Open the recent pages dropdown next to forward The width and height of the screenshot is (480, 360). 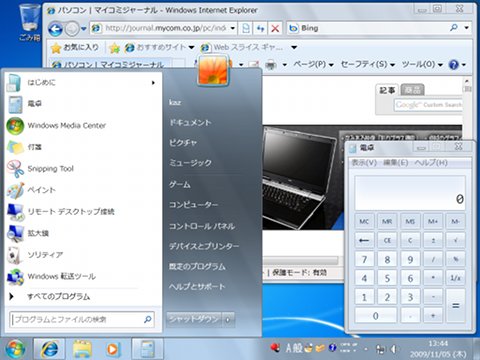click(x=83, y=29)
